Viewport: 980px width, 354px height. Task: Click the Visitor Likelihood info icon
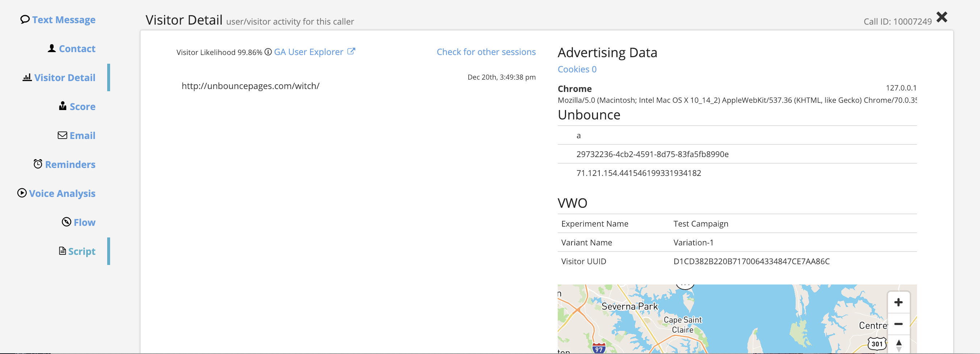(268, 52)
